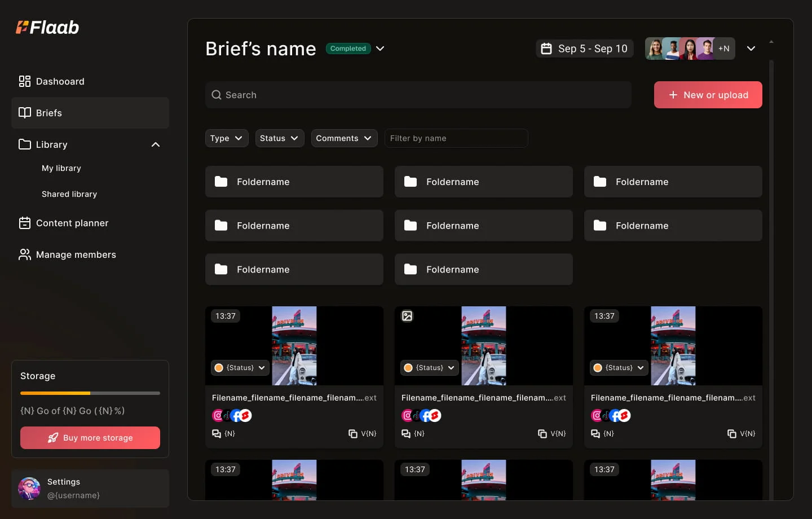Click the New or upload button
This screenshot has width=812, height=519.
pyautogui.click(x=708, y=95)
